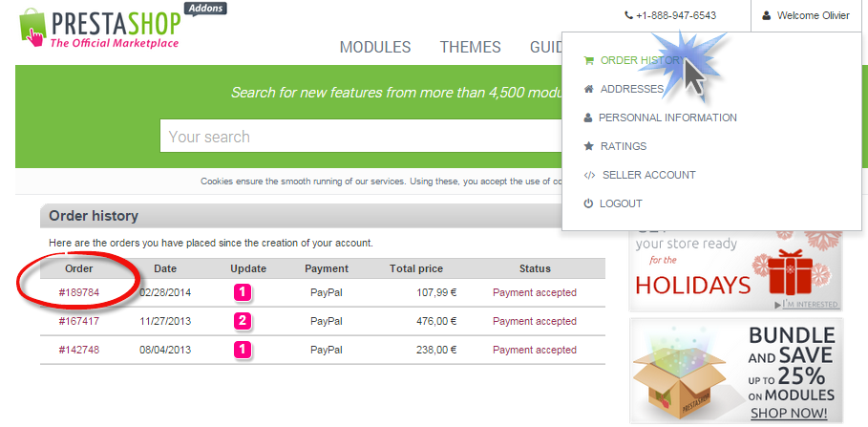The height and width of the screenshot is (427, 868).
Task: Choose Logout in the account menu
Action: (x=621, y=203)
